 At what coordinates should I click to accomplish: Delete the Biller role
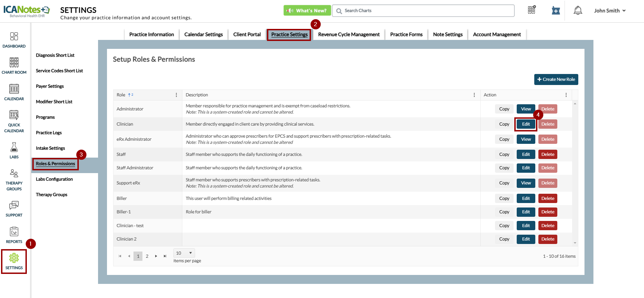tap(548, 199)
